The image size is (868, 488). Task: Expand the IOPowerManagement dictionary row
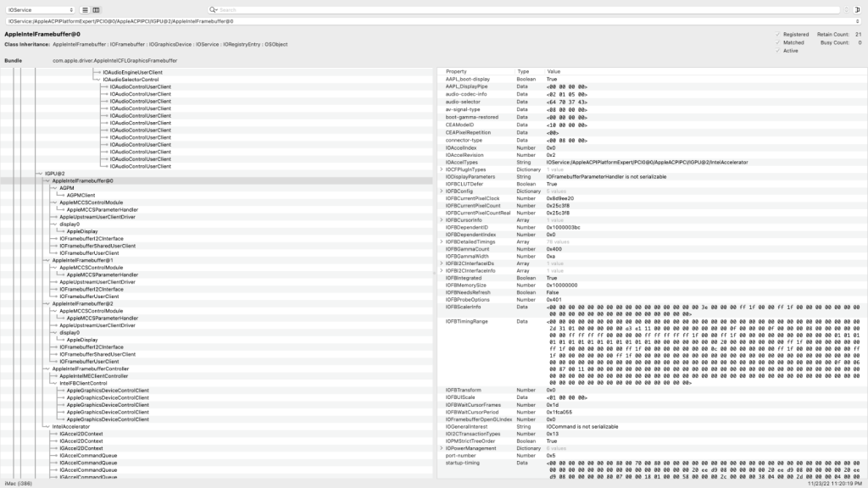coord(441,448)
